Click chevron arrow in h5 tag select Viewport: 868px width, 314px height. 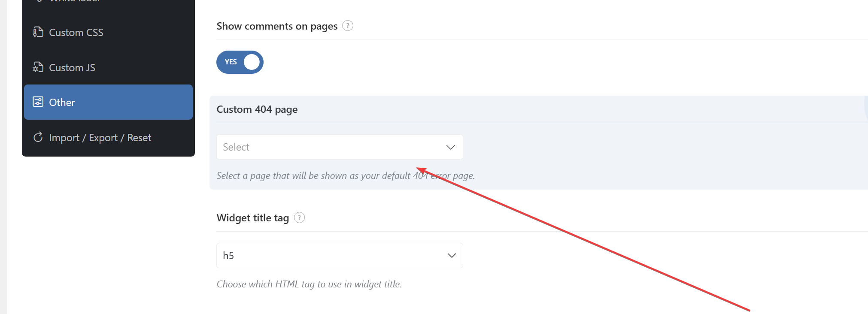(452, 255)
